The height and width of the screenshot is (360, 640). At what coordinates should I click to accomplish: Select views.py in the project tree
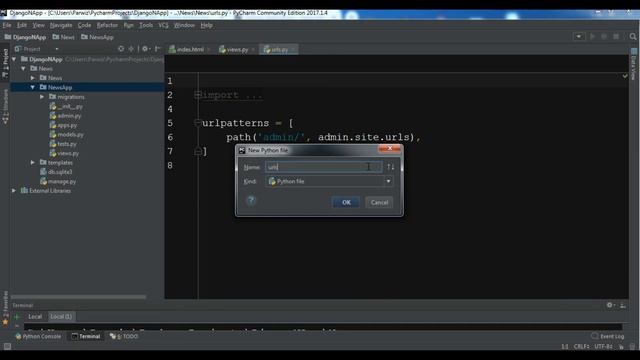coord(64,153)
